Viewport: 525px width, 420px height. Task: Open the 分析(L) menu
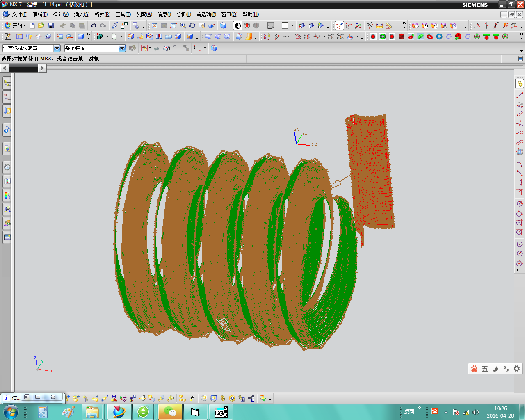(184, 14)
